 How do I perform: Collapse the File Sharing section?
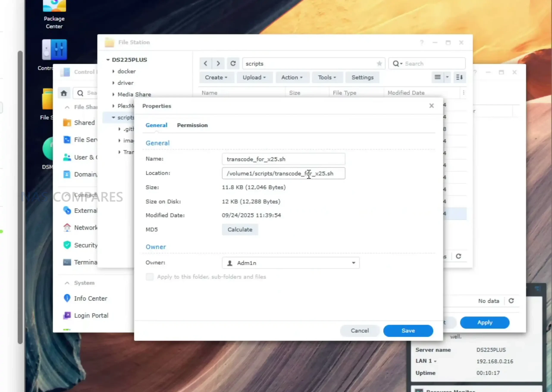point(67,107)
